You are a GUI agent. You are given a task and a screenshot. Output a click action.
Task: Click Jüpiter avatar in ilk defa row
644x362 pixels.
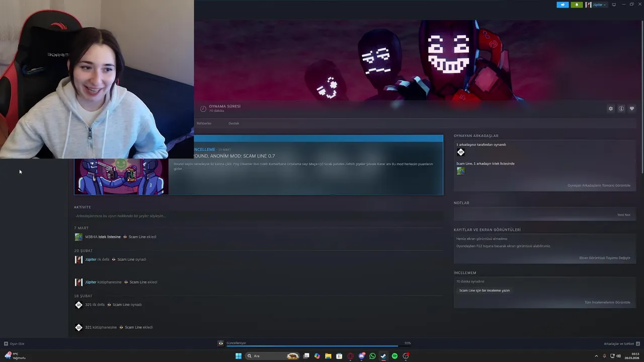[x=78, y=259]
